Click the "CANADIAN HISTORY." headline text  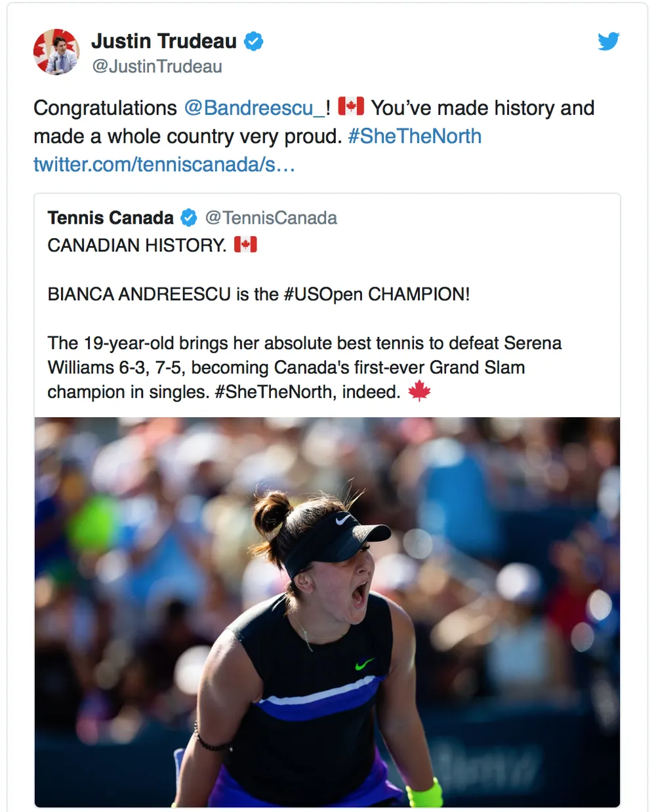(x=137, y=245)
